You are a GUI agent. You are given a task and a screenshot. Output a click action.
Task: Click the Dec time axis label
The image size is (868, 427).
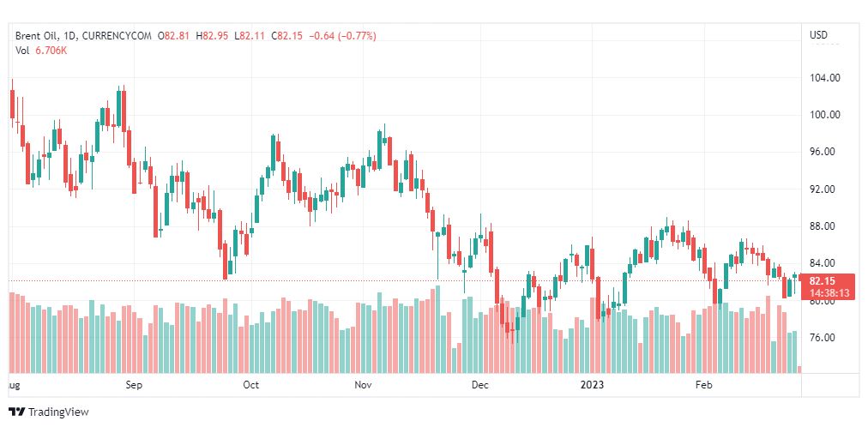(x=479, y=385)
